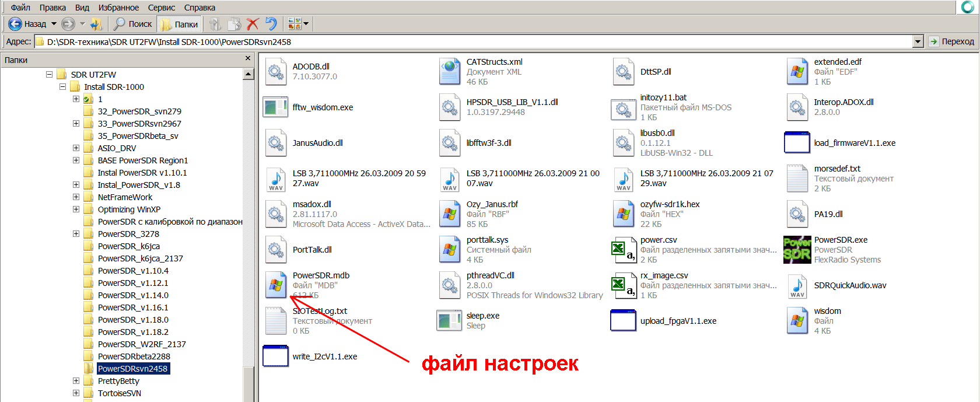Select the PowerSDR_v1.18.2 folder in tree
Viewport: 980px width, 402px height.
(x=133, y=332)
